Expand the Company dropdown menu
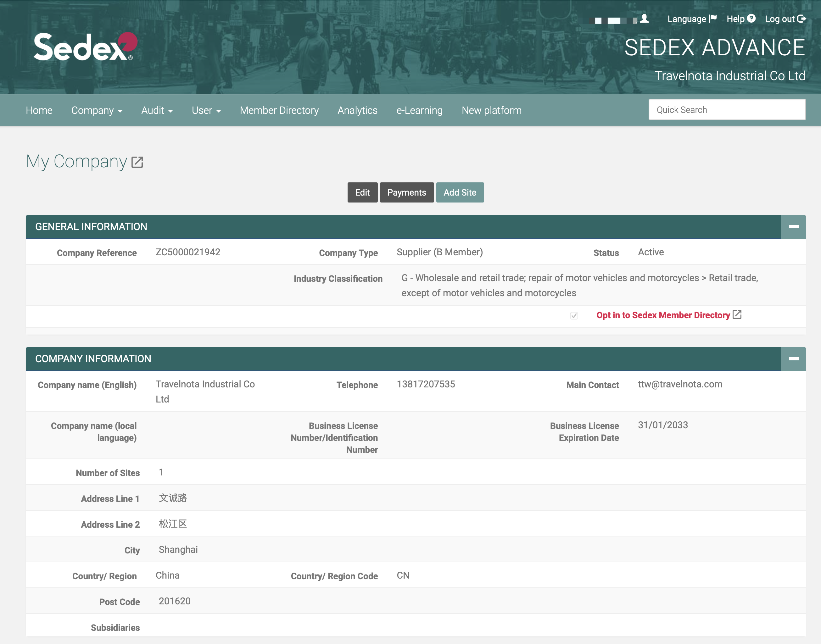Viewport: 821px width, 644px height. pos(97,110)
